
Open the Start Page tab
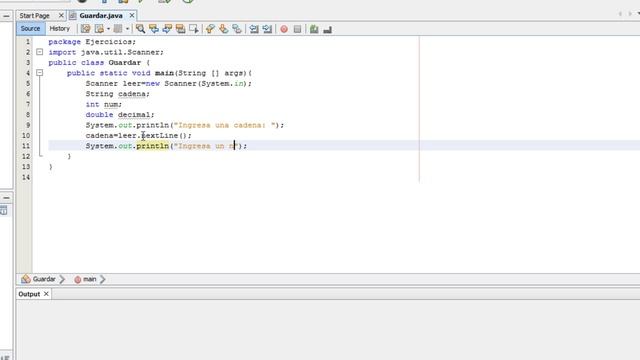(35, 16)
